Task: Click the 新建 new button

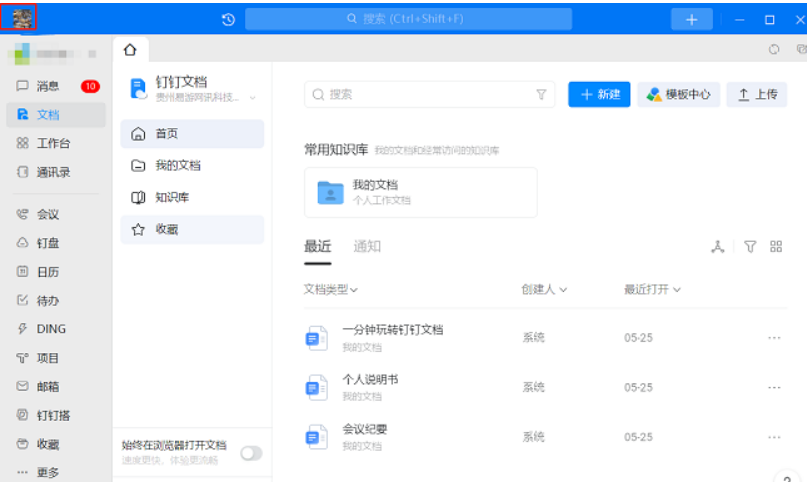Action: click(x=599, y=95)
